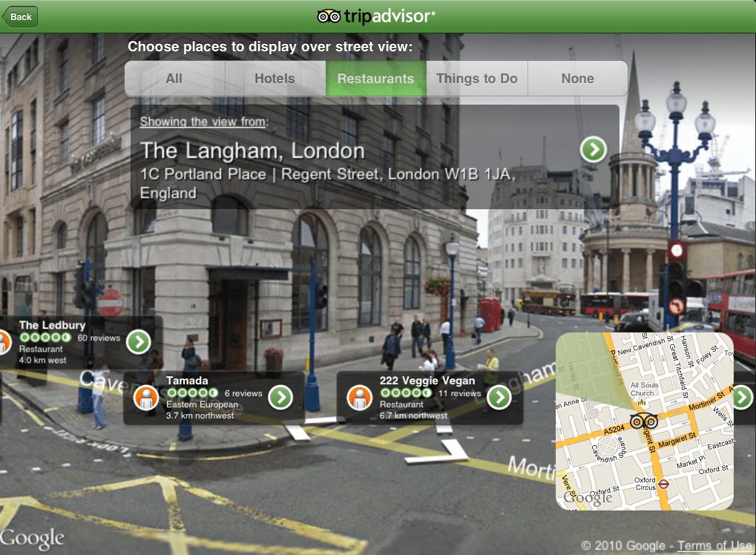Click the TripAdvisor owl marker on map
756x555 pixels.
[x=644, y=421]
